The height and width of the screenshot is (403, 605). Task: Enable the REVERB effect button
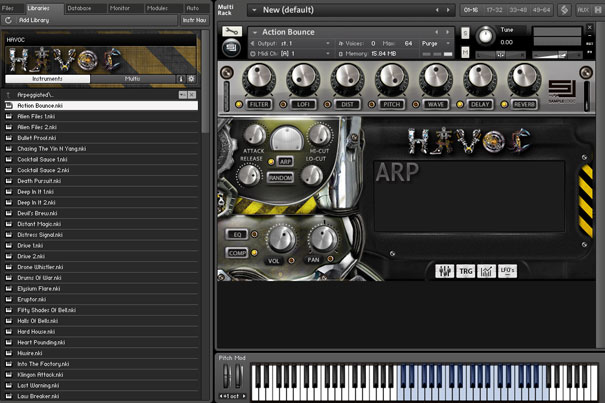(523, 103)
